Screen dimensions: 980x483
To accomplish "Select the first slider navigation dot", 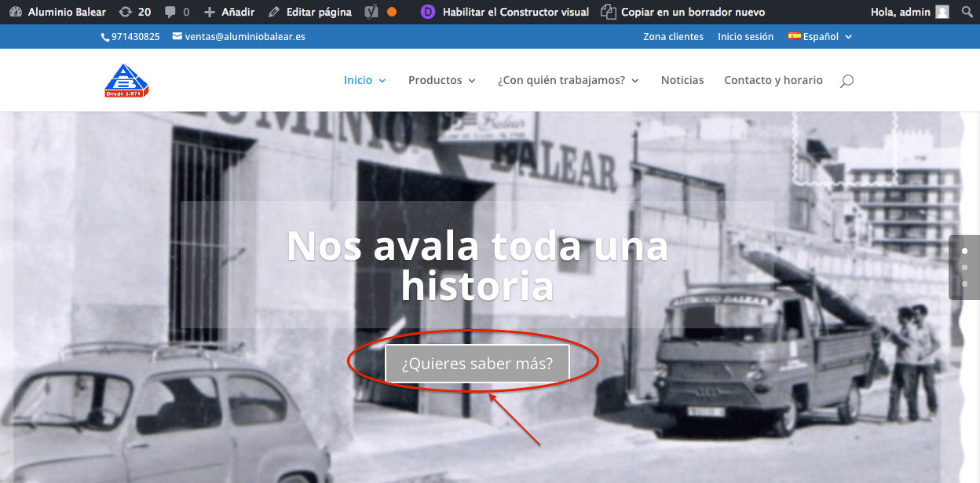I will click(x=964, y=251).
